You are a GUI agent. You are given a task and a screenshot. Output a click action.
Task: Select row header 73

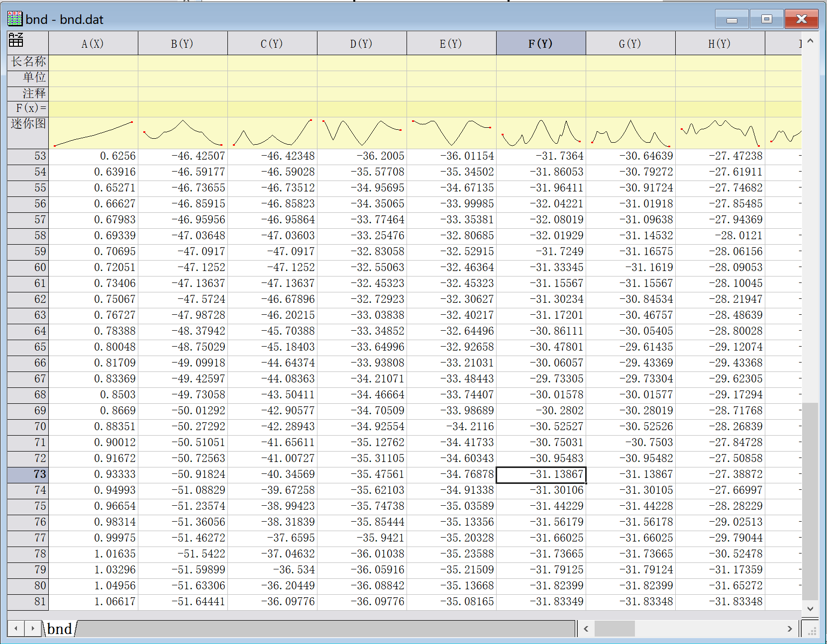28,474
